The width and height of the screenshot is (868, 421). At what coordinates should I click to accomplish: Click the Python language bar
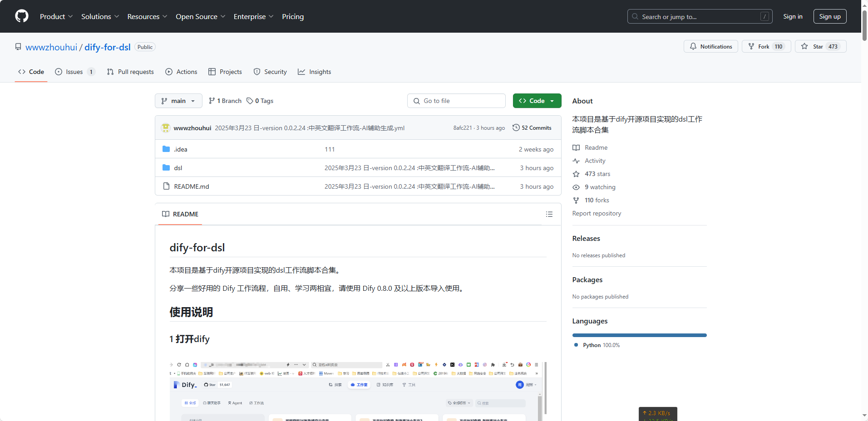click(639, 335)
